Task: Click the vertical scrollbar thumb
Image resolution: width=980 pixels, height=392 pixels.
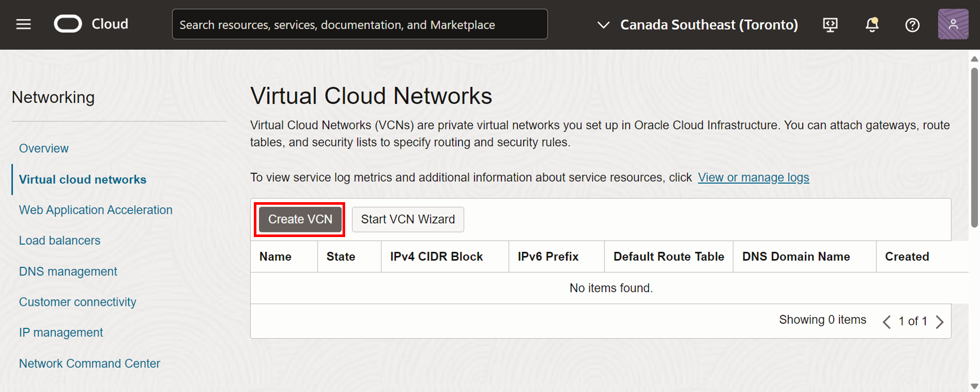Action: pos(974,147)
